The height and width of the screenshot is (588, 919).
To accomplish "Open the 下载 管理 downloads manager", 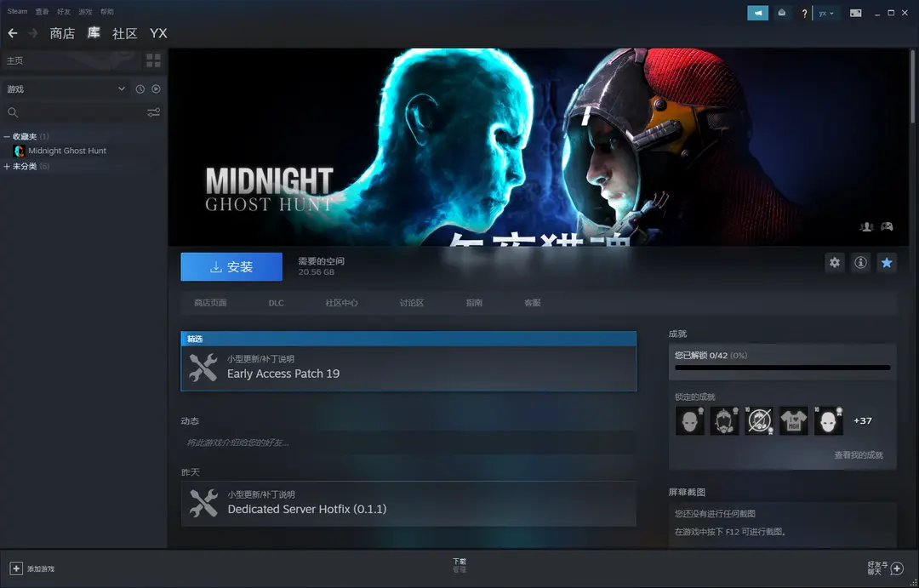I will pos(459,565).
